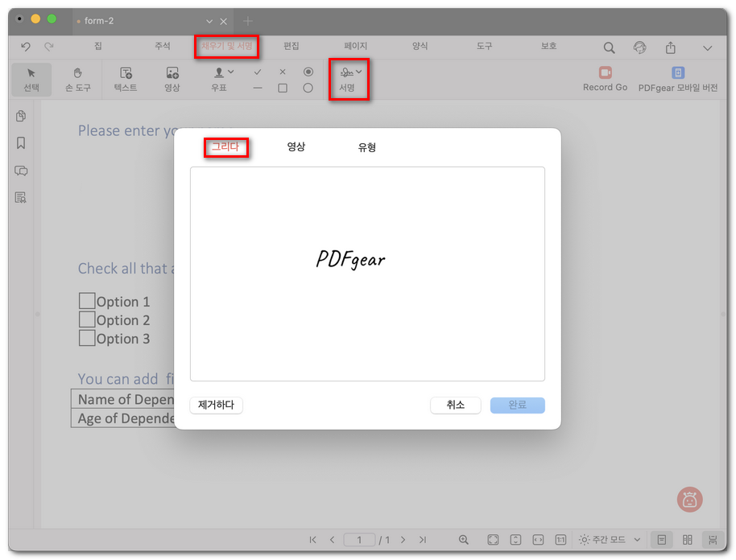
Task: Set actual size 1:1 zoom
Action: click(x=560, y=540)
